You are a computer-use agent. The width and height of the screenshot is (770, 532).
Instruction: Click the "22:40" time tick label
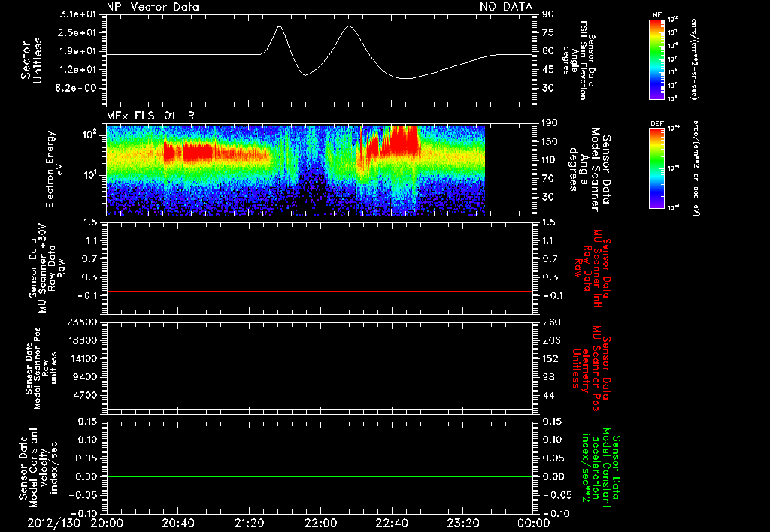pyautogui.click(x=391, y=523)
